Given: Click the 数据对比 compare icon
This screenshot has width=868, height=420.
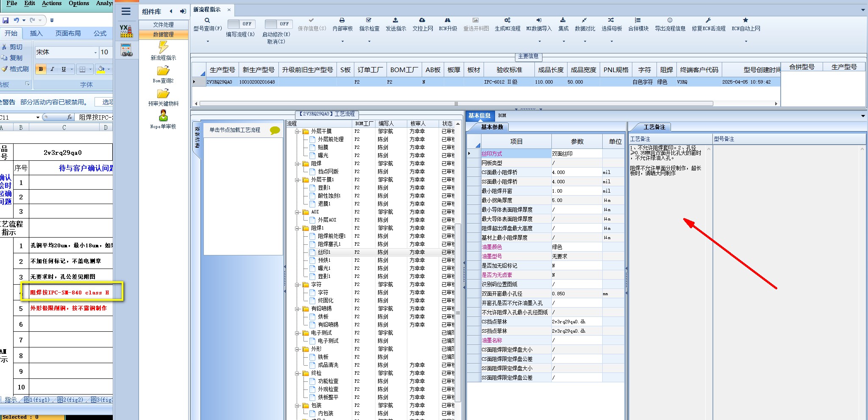Looking at the screenshot, I should [584, 20].
